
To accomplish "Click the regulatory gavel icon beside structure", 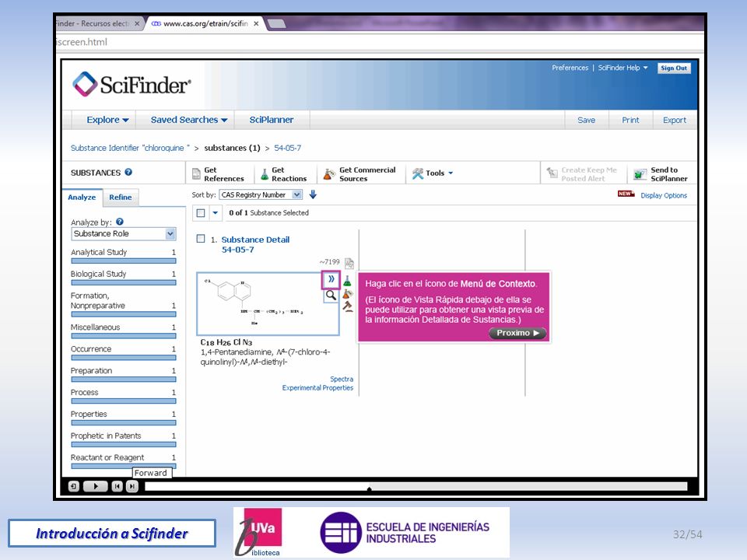I will 349,306.
